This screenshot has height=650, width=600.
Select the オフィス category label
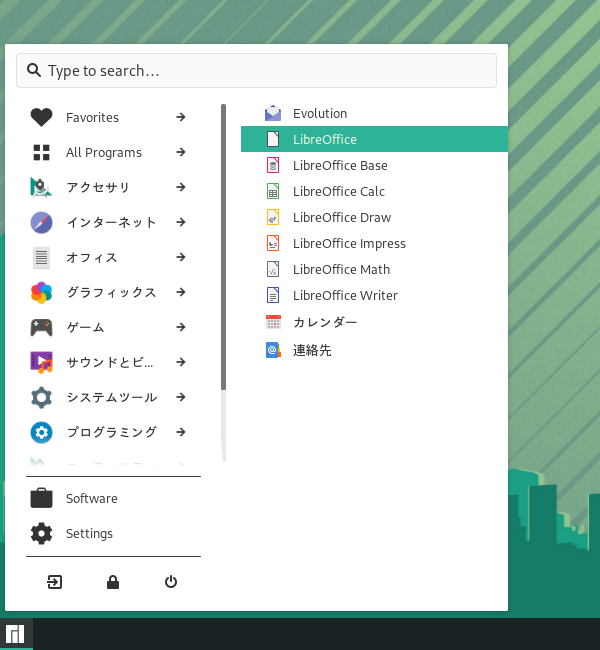click(x=92, y=257)
